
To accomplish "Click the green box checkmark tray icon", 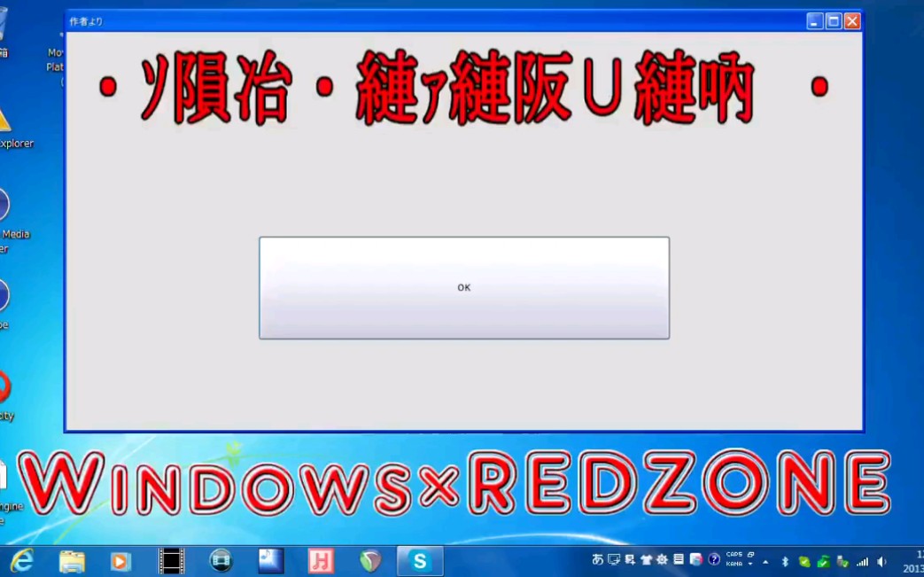I will click(x=823, y=562).
